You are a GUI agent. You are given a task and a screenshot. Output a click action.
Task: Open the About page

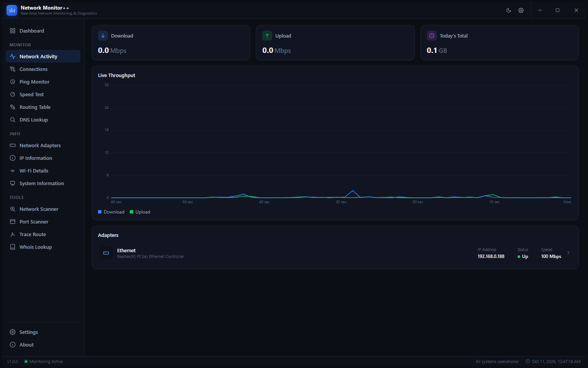[43, 345]
